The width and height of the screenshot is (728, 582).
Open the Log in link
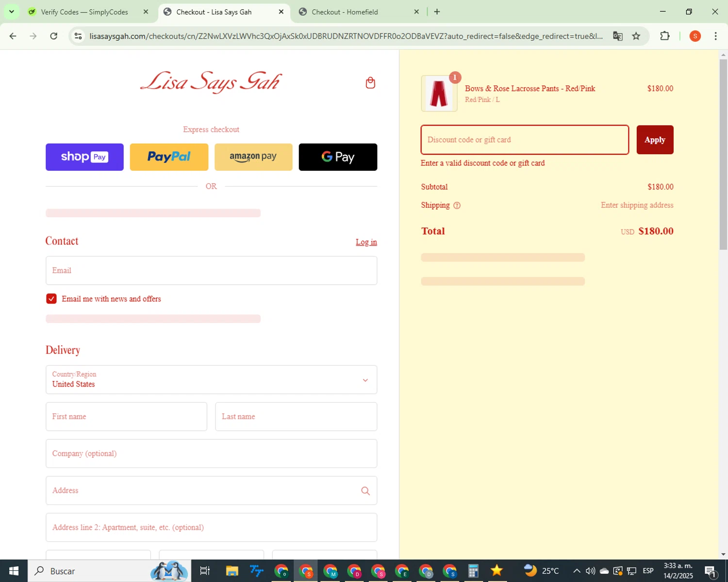click(x=366, y=242)
